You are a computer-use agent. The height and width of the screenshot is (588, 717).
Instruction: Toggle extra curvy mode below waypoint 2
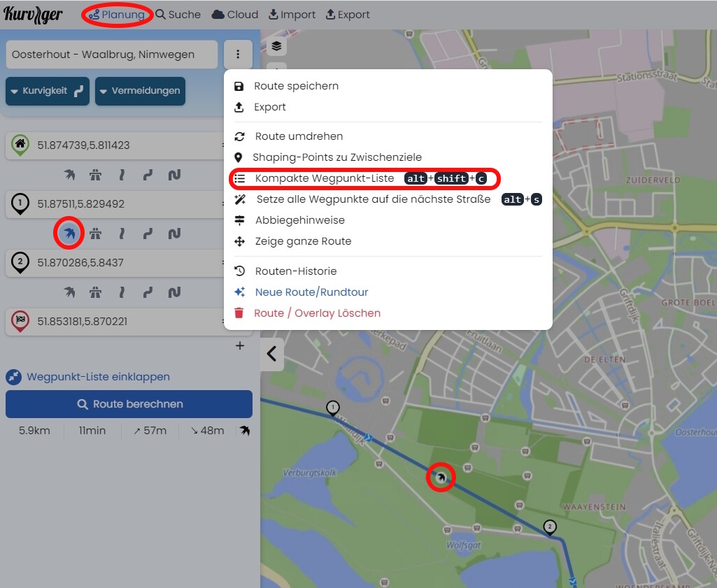[174, 292]
